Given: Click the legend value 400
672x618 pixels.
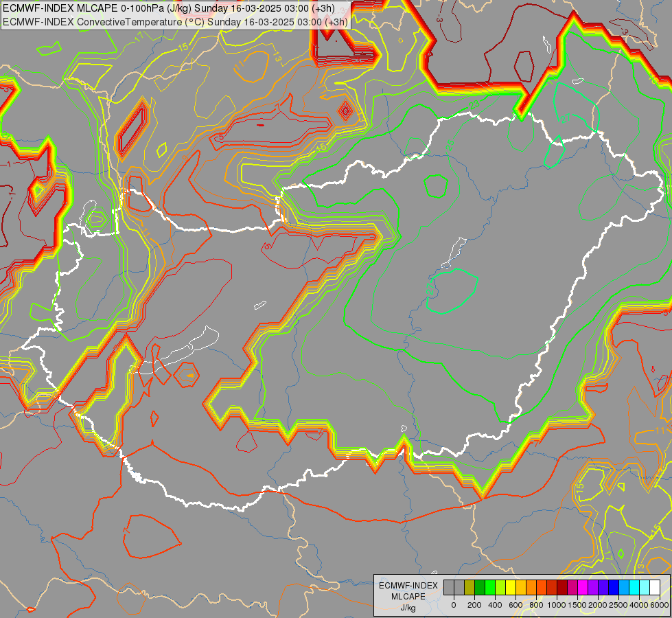Looking at the screenshot, I should [x=495, y=605].
